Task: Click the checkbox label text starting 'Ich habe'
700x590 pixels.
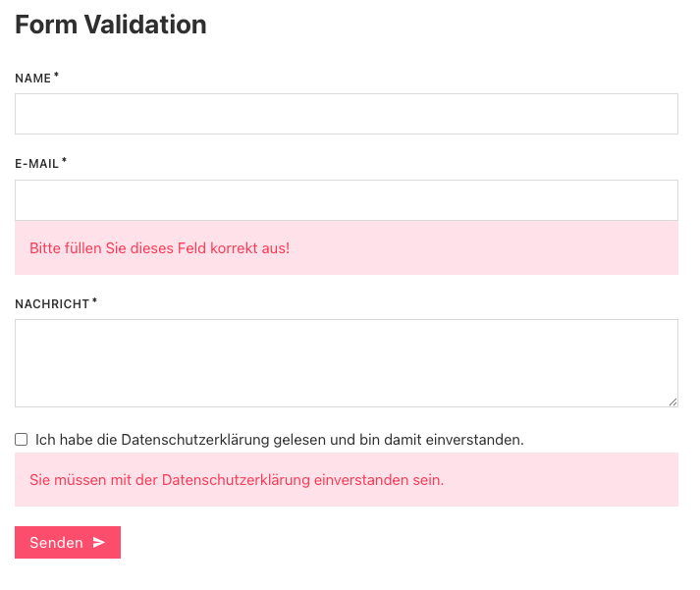Action: click(279, 440)
